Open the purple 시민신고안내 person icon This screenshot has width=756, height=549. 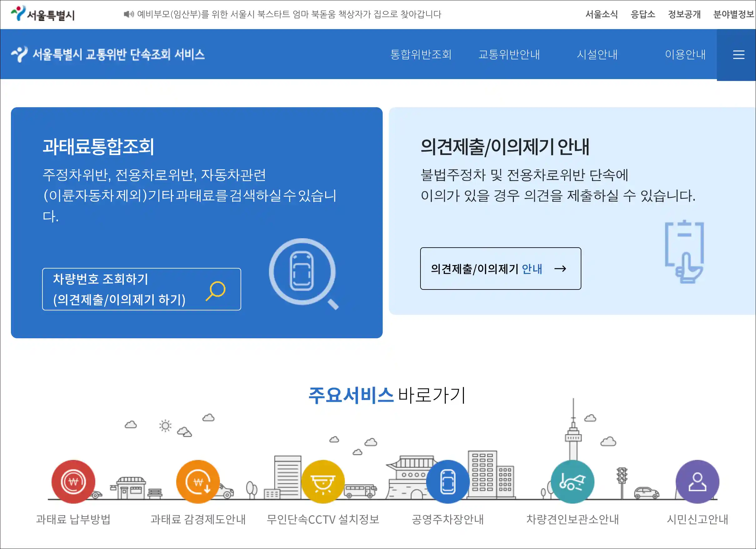697,482
